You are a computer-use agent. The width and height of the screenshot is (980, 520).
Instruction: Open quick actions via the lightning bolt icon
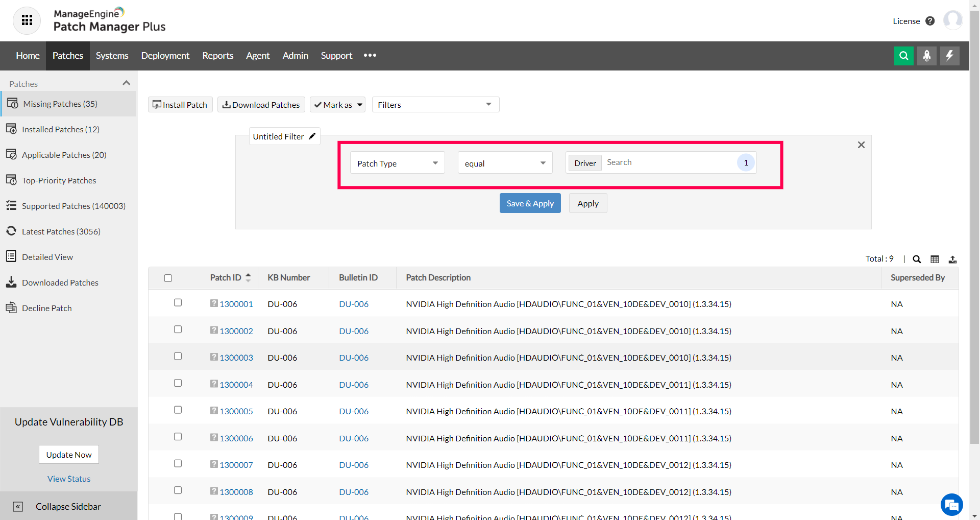coord(949,56)
